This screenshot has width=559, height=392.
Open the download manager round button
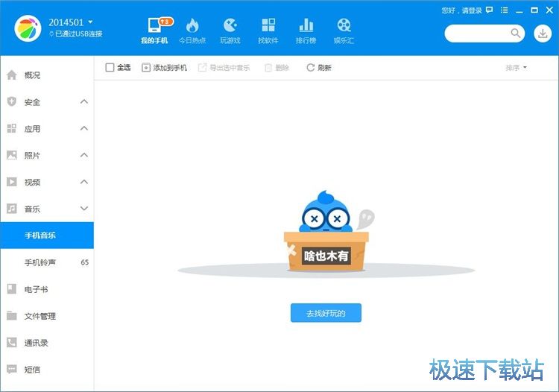543,34
